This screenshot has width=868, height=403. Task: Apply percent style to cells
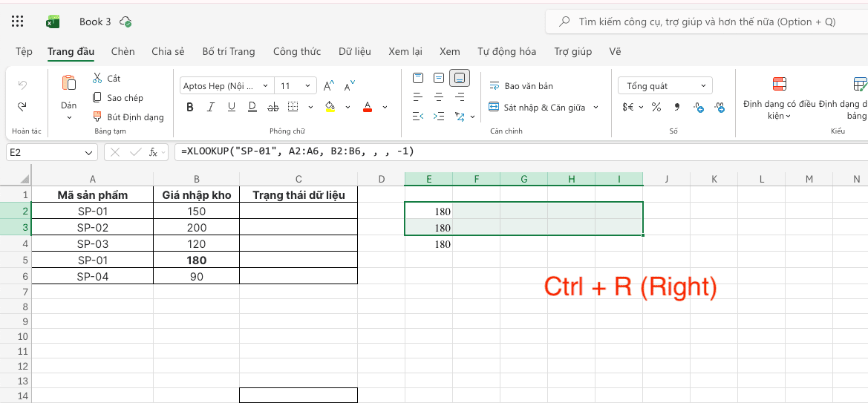tap(656, 107)
